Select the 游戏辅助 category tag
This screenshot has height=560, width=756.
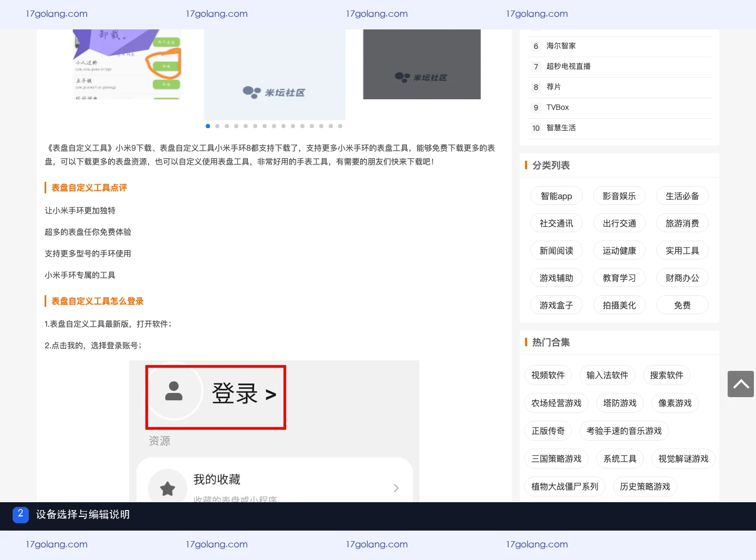pyautogui.click(x=556, y=278)
